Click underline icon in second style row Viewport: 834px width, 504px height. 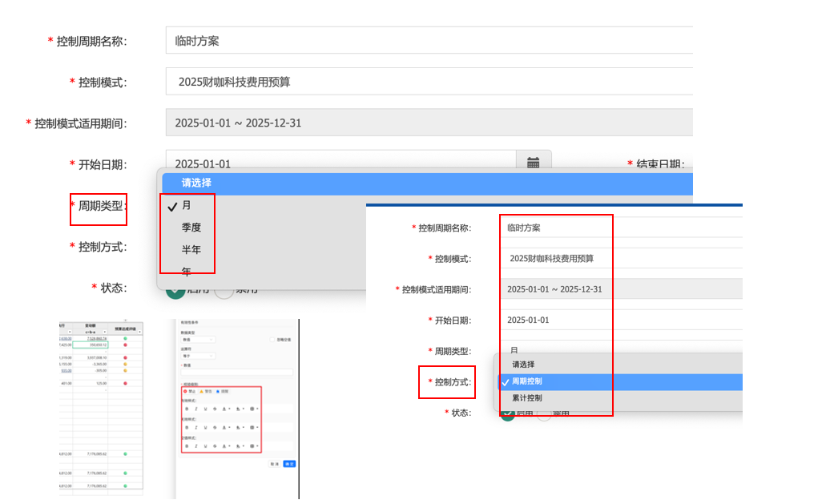click(205, 427)
